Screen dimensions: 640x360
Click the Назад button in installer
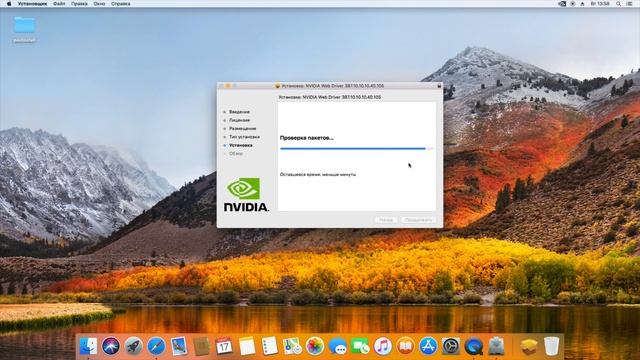[x=386, y=220]
